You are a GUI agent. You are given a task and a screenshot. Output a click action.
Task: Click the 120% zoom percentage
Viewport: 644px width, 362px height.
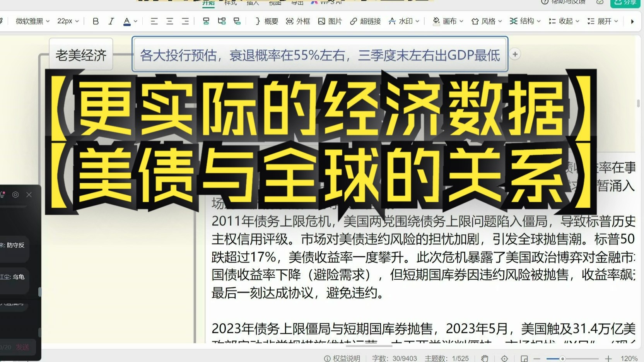[x=629, y=359]
